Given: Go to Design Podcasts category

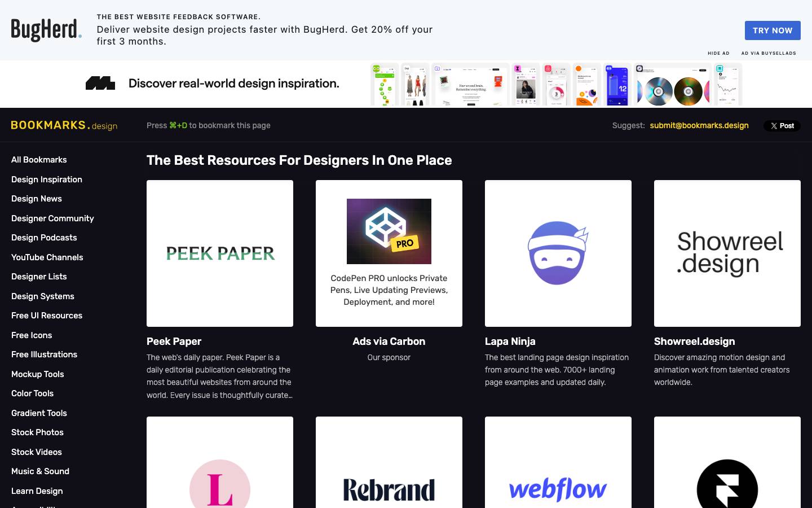Looking at the screenshot, I should [x=44, y=238].
